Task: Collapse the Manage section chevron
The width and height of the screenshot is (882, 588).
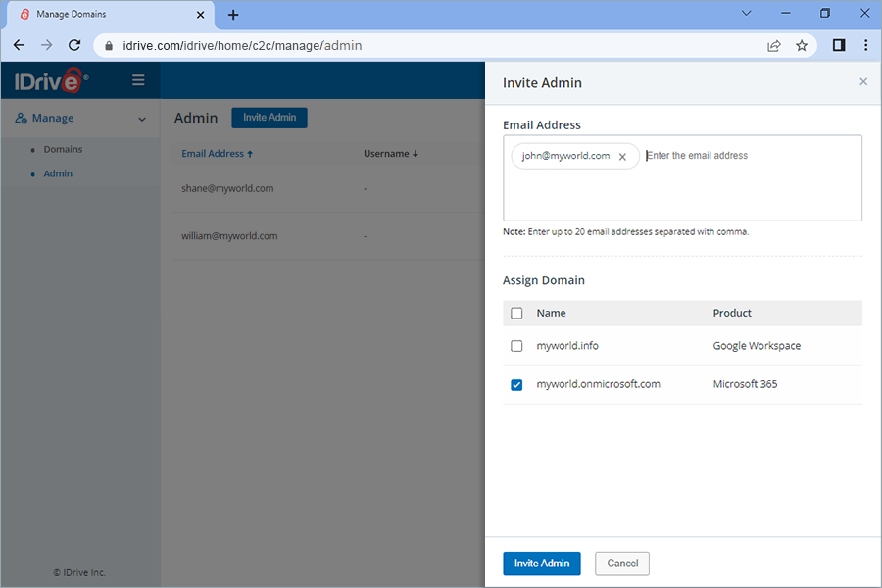Action: pos(143,118)
